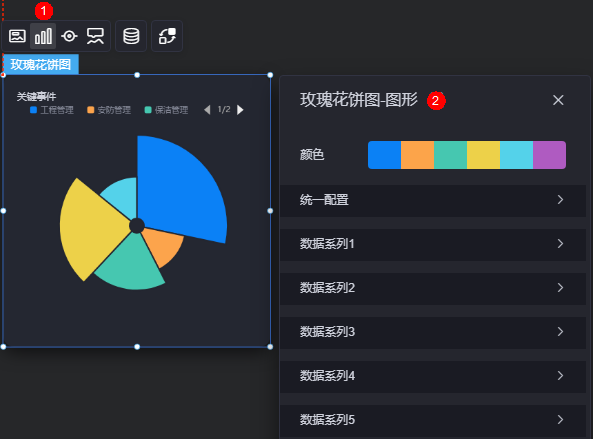Expand 数据系列3 settings
Viewport: 593px width, 439px height.
tap(433, 332)
